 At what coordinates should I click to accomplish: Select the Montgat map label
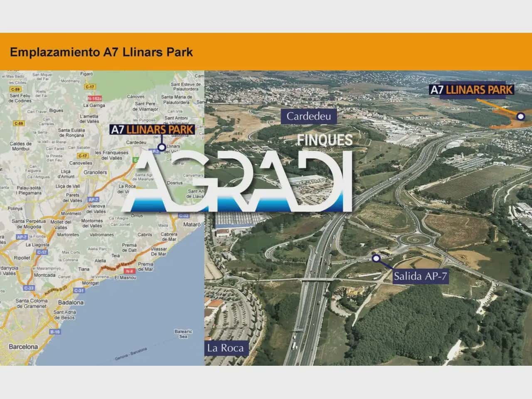point(90,282)
